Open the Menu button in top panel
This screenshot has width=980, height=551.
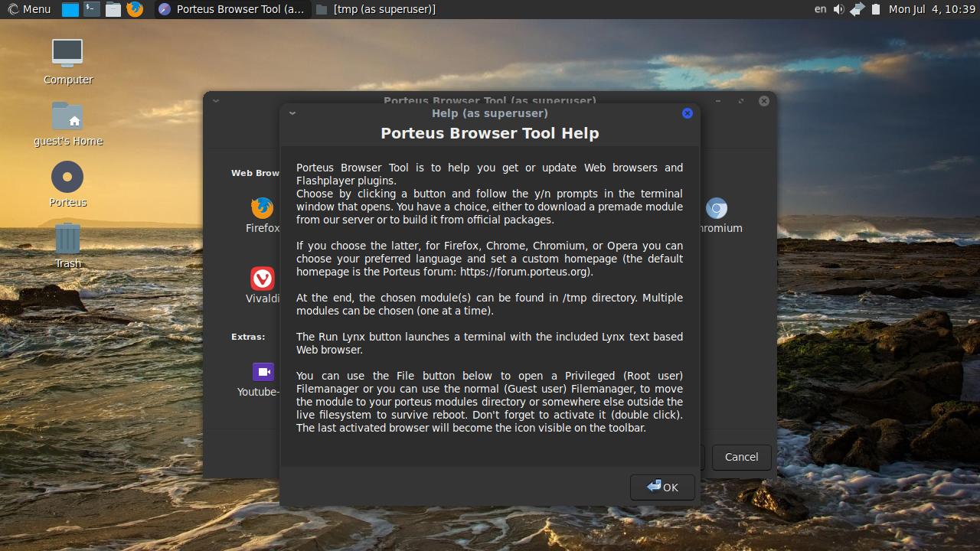pos(29,9)
